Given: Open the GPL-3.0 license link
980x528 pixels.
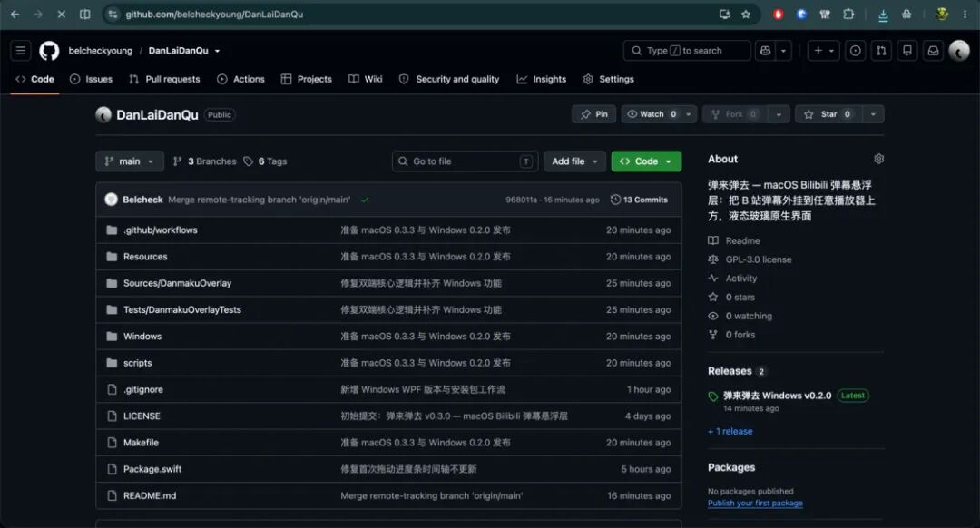Looking at the screenshot, I should pos(758,259).
